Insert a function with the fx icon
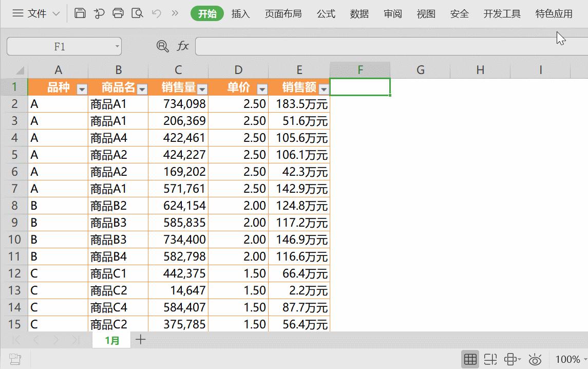 tap(183, 46)
